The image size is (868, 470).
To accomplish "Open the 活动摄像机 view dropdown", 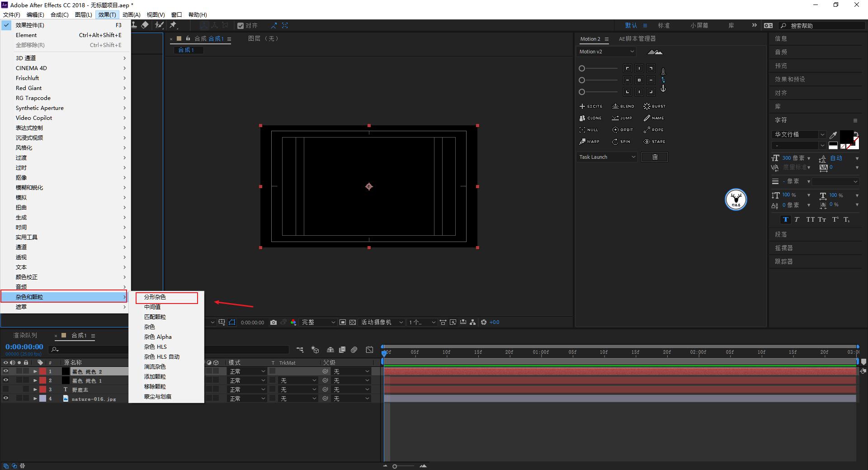I will [382, 323].
